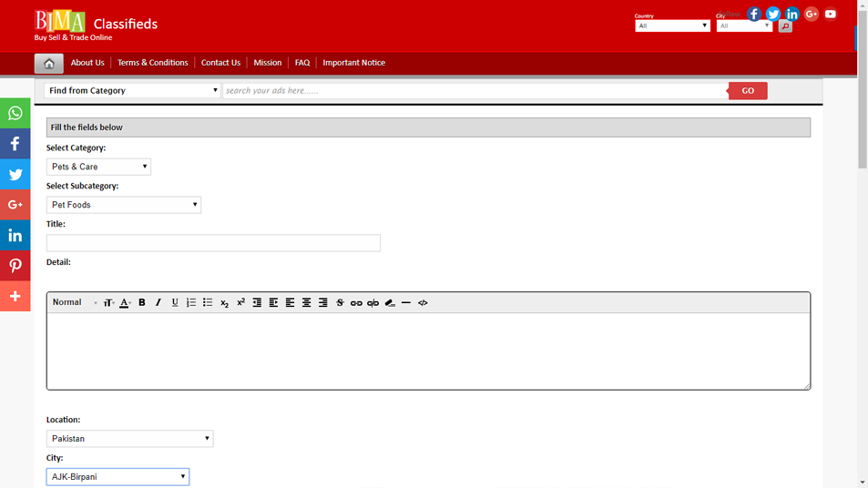Click into the Title input field
The width and height of the screenshot is (868, 488).
coord(213,243)
